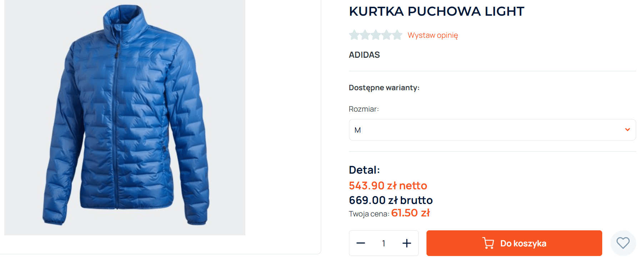Click the Twoja cena 61.50 zł price

pos(389,213)
